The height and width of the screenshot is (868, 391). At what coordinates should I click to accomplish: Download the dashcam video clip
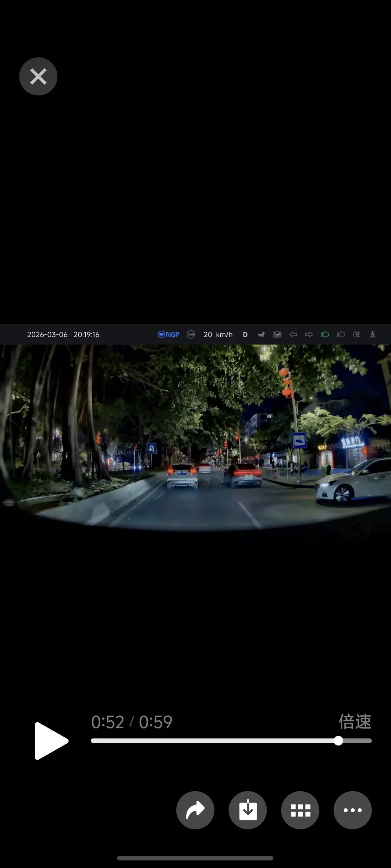pyautogui.click(x=248, y=810)
